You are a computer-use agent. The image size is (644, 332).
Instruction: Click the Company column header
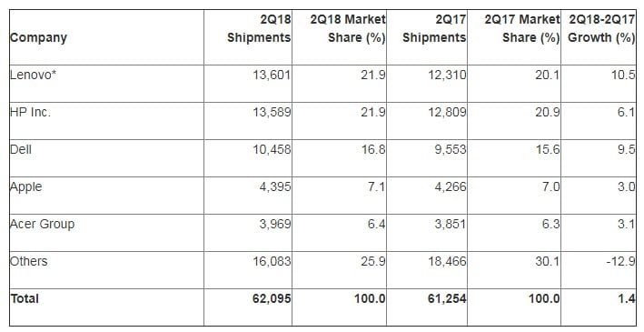coord(38,38)
